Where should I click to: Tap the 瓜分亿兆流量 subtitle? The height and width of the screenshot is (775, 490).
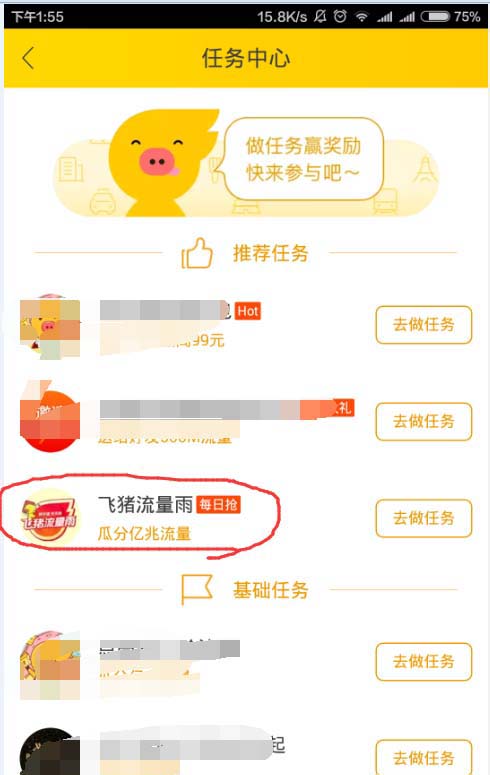click(144, 533)
